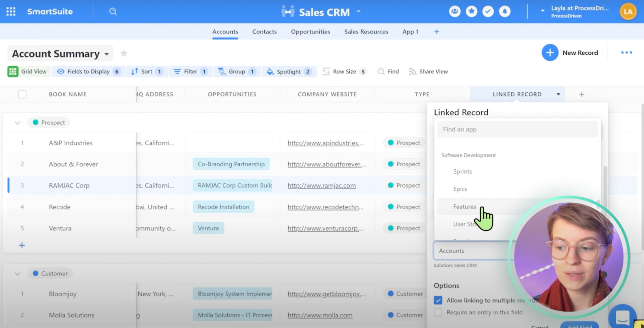Open the Bloomjoy System Implementation chip

233,294
